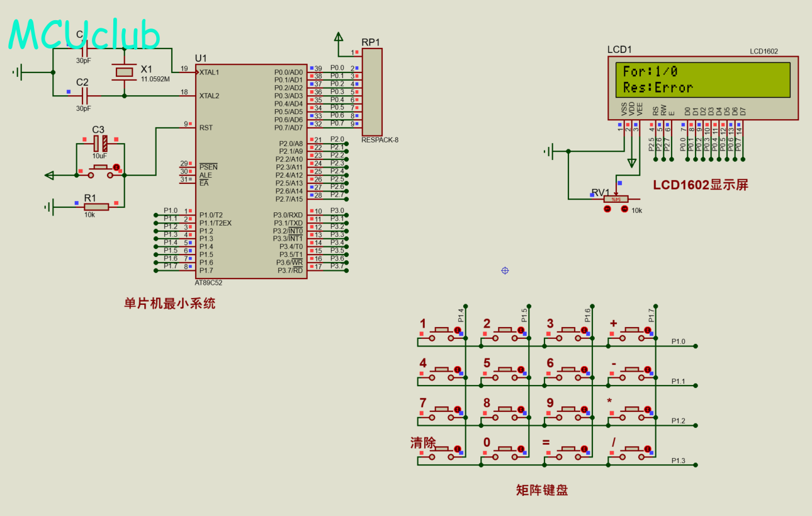Image resolution: width=812 pixels, height=516 pixels.
Task: Click the 'P1.4' net label above key 1
Action: pos(460,316)
